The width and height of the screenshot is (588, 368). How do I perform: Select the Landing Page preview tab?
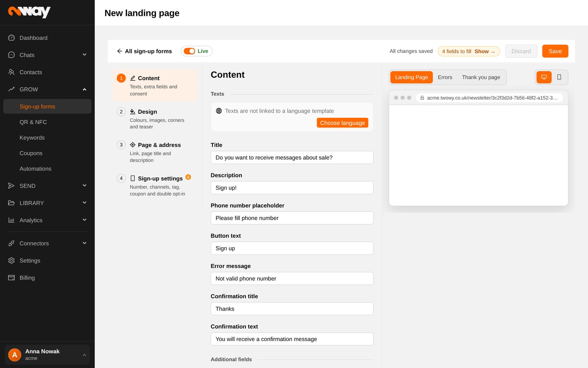(x=412, y=77)
